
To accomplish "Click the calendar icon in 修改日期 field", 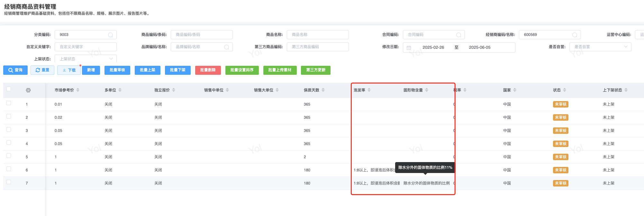I will 409,48.
